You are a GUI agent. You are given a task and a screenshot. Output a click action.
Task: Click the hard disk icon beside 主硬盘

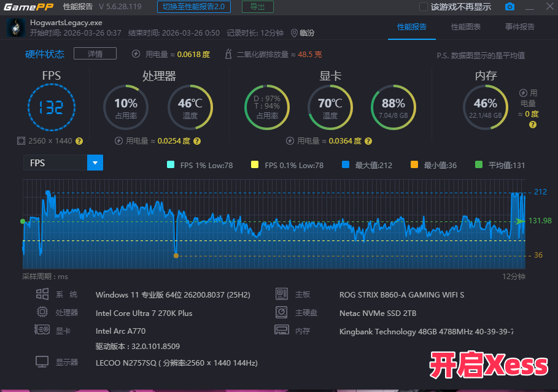282,312
